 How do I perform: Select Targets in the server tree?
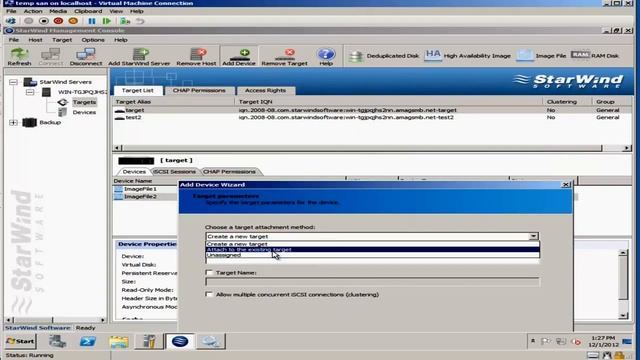[x=84, y=102]
